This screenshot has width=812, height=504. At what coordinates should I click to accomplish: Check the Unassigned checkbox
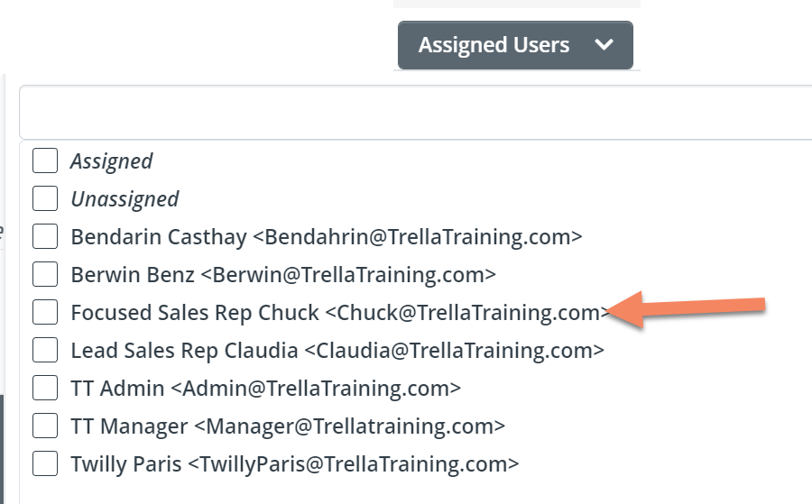click(45, 198)
